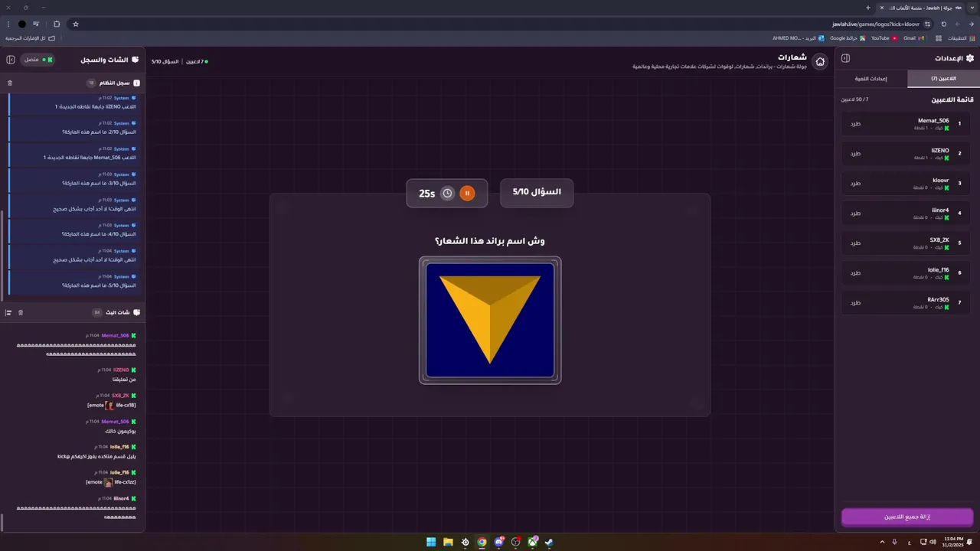Open Google Chrome from the taskbar
This screenshot has height=551, width=980.
click(482, 542)
